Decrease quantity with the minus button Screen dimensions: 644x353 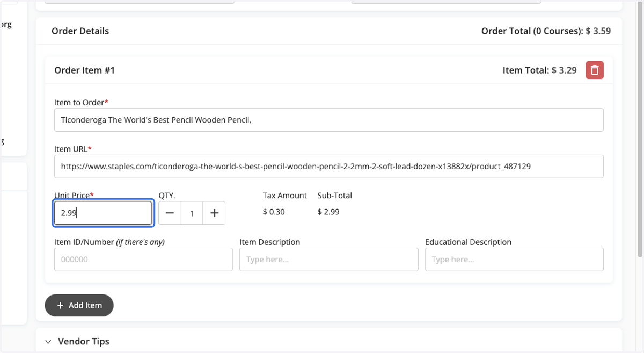pyautogui.click(x=170, y=213)
